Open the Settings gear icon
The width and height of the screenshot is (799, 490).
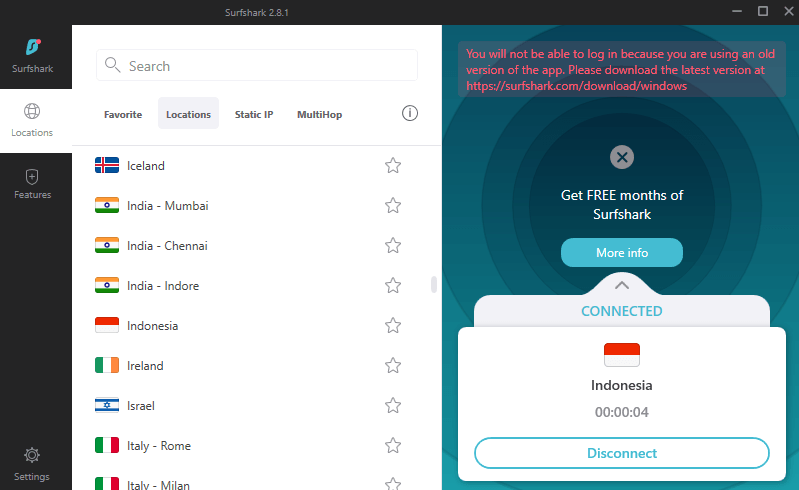pyautogui.click(x=32, y=455)
